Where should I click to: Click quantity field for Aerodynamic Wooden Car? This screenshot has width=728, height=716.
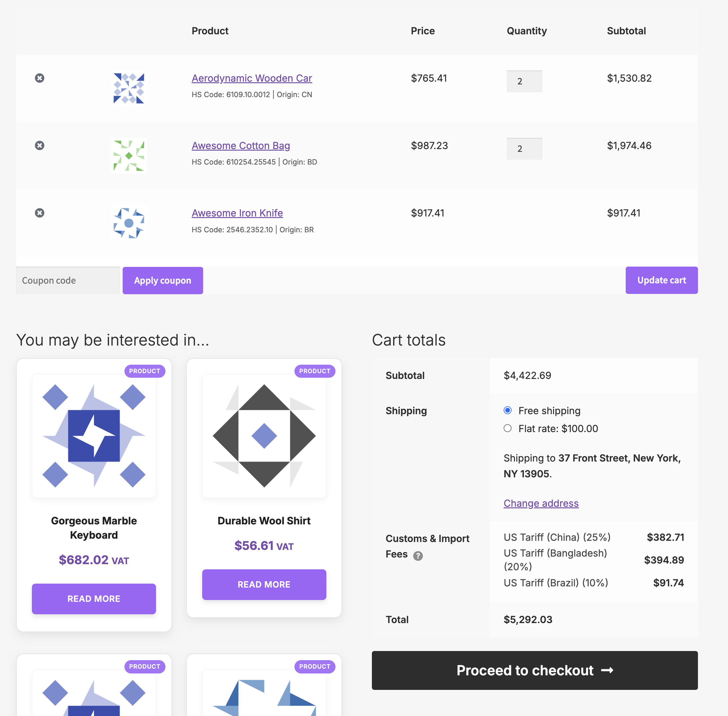[524, 81]
